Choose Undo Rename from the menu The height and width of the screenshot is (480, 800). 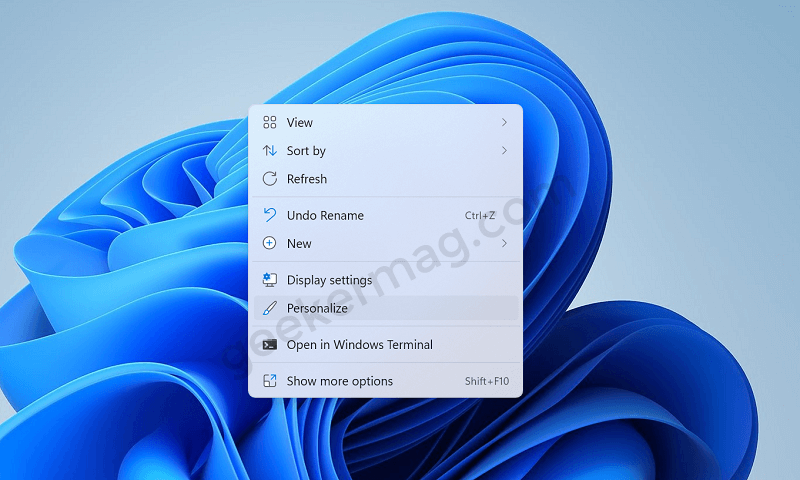tap(385, 215)
